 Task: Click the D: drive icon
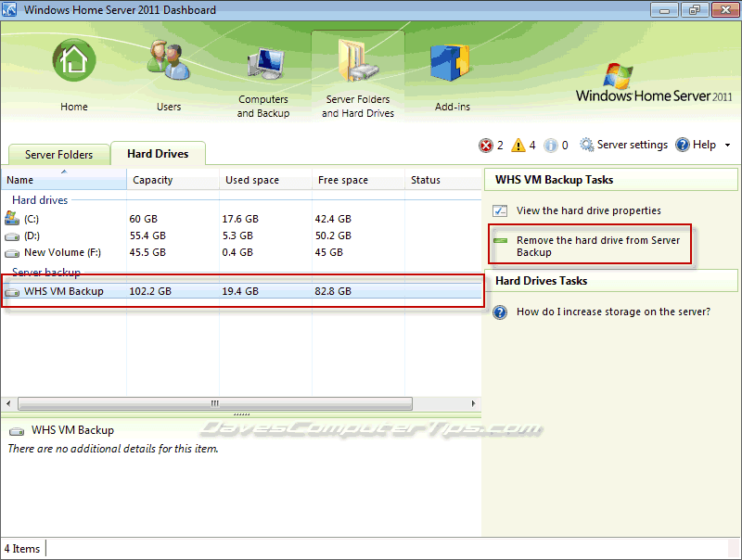coord(12,236)
